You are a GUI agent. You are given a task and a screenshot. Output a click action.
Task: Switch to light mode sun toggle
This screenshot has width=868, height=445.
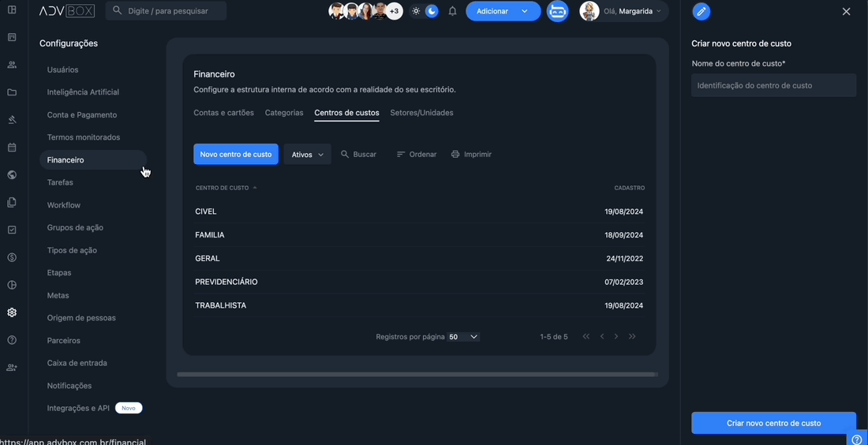click(417, 11)
